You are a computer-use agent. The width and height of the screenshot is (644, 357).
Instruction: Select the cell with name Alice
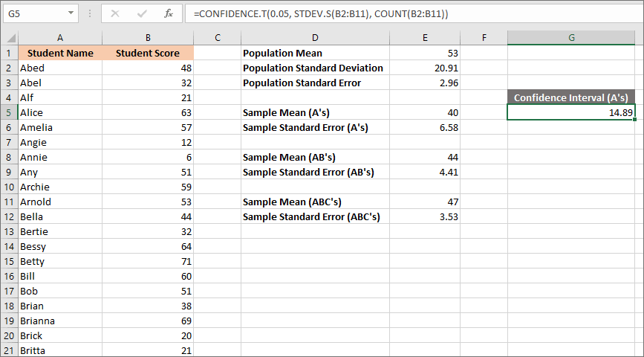60,112
